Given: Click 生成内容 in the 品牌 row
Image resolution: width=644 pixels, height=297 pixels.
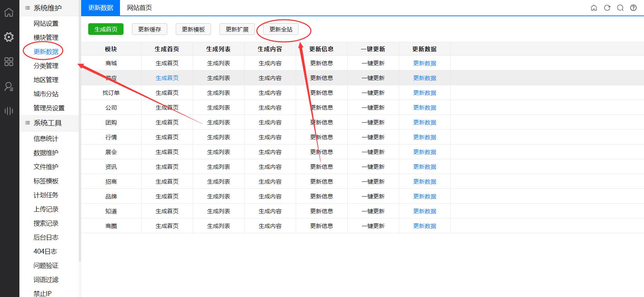Looking at the screenshot, I should 270,197.
